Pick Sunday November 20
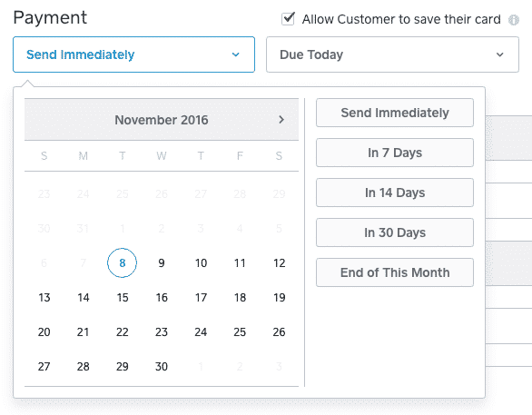This screenshot has width=532, height=415. (x=44, y=331)
